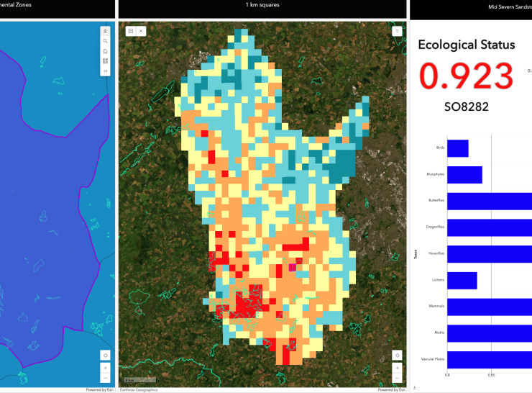Zoom in on the 1 km squares map
Screen dimensions: 532x393
pyautogui.click(x=396, y=368)
